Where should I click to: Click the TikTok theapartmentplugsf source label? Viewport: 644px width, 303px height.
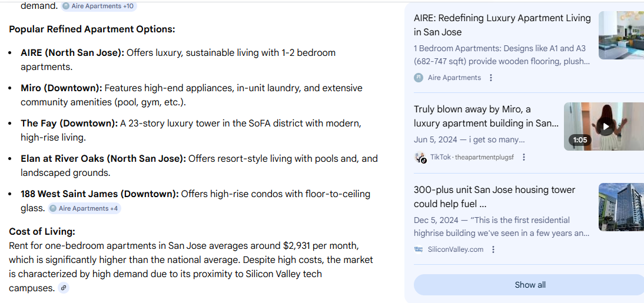click(472, 157)
